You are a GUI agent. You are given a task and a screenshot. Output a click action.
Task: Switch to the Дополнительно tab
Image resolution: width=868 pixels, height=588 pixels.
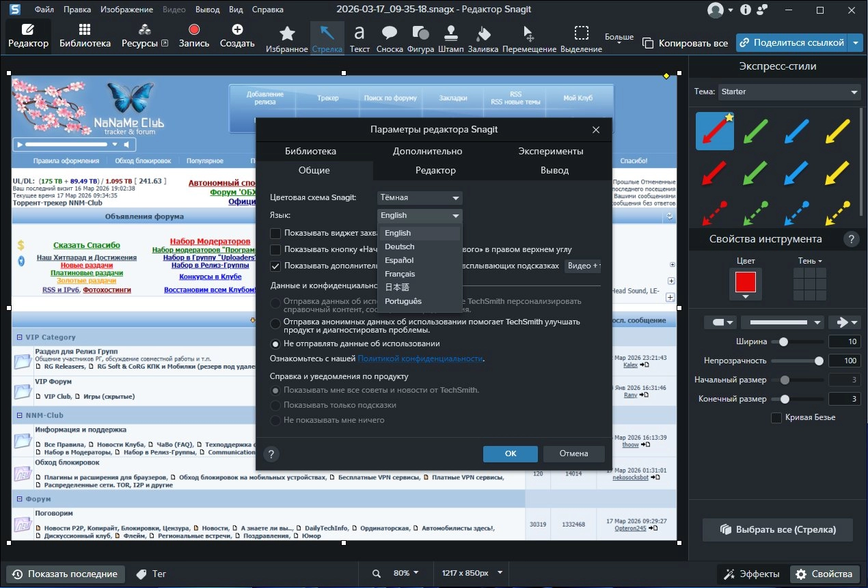[428, 151]
